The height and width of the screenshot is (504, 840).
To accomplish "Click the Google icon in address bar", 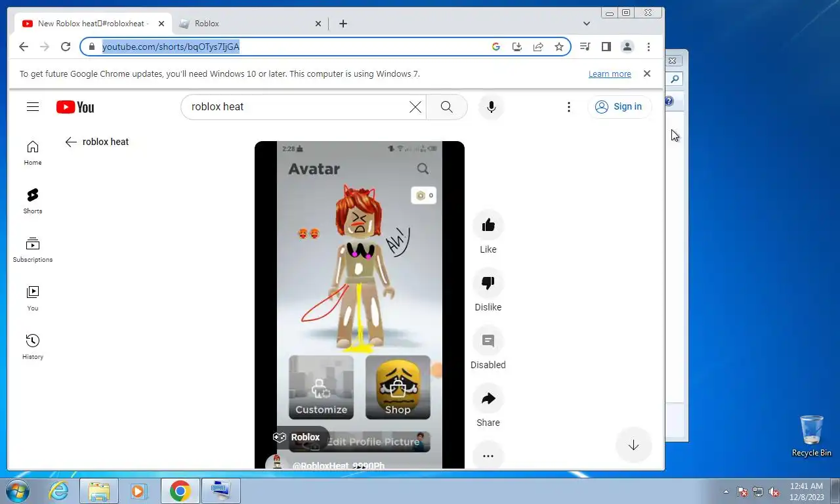I will click(496, 47).
